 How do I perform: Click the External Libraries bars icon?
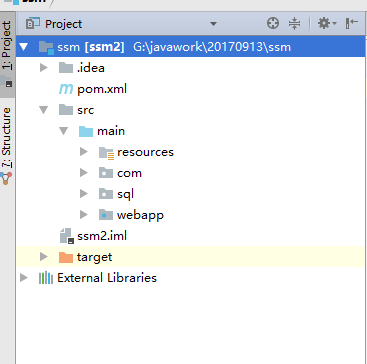(x=46, y=278)
